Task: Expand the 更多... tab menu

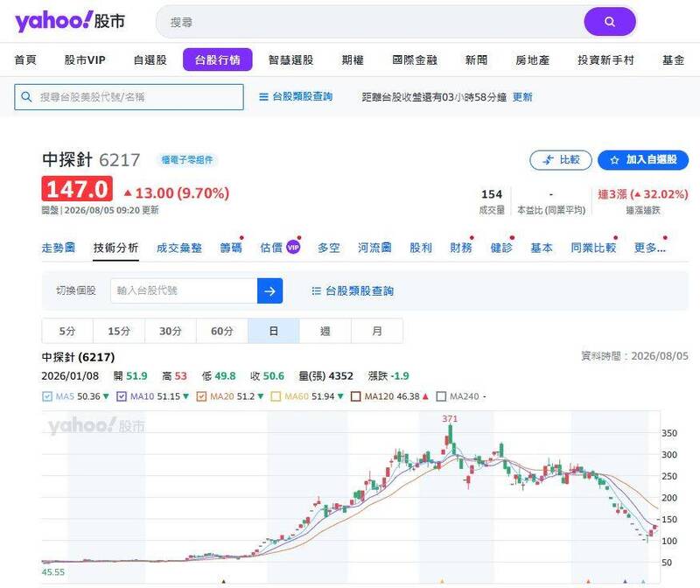Action: (650, 248)
